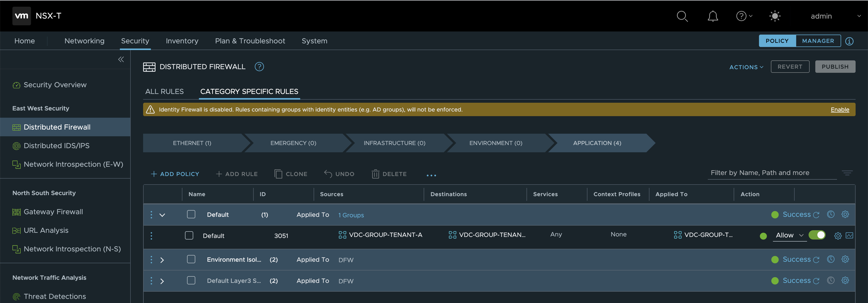The width and height of the screenshot is (868, 303).
Task: Check the Default policy section checkbox
Action: click(x=191, y=214)
